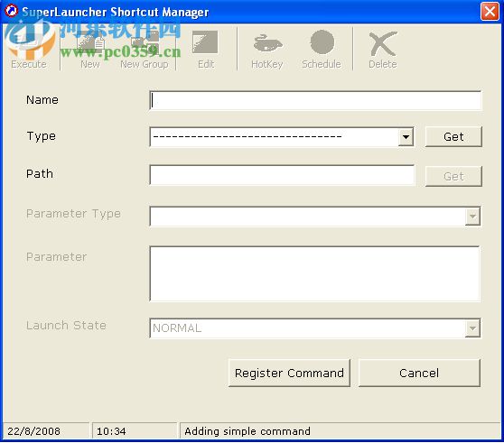The height and width of the screenshot is (443, 504).
Task: Expand the Parameter Type dropdown
Action: tap(472, 217)
